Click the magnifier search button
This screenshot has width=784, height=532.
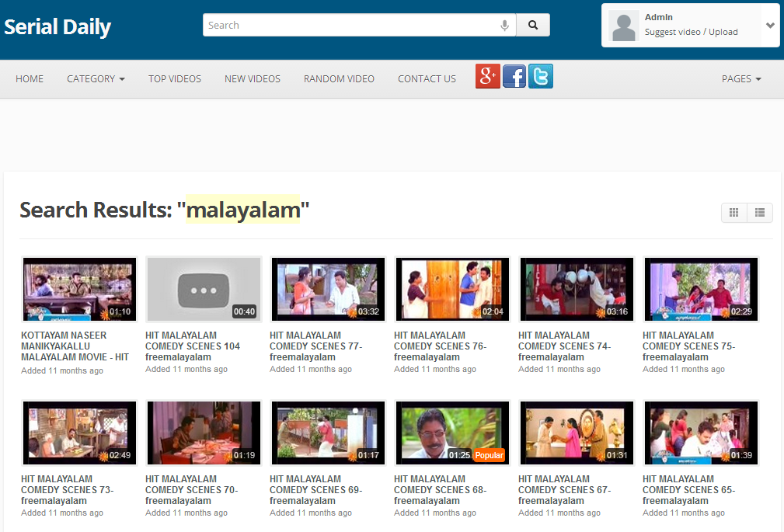pos(533,25)
